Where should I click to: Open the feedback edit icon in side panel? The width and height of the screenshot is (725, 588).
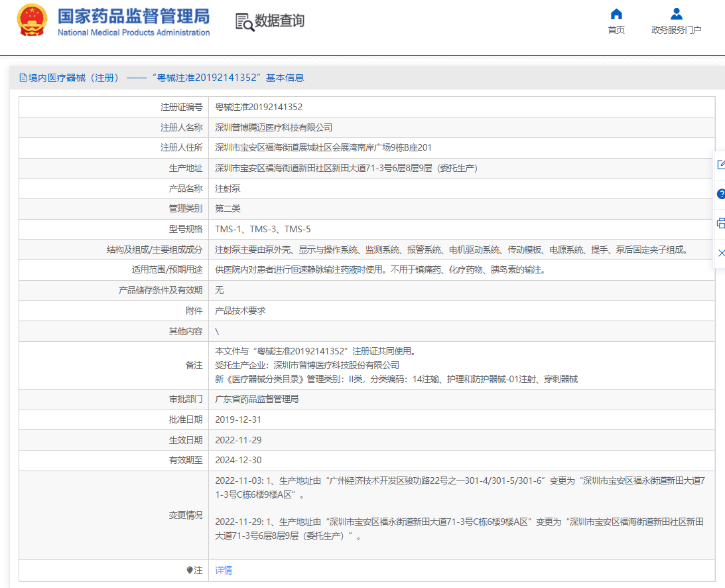click(x=721, y=164)
